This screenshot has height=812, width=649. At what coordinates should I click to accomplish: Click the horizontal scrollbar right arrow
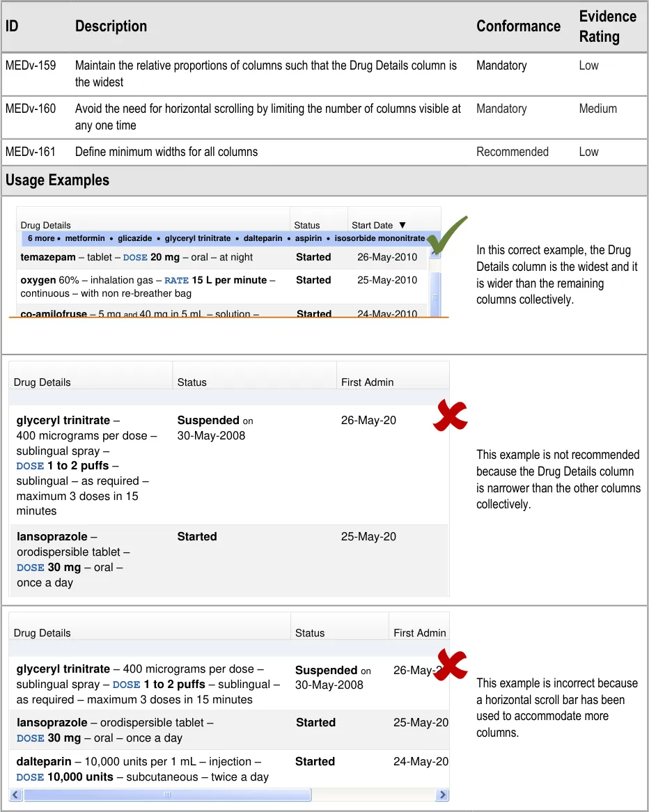tap(441, 795)
